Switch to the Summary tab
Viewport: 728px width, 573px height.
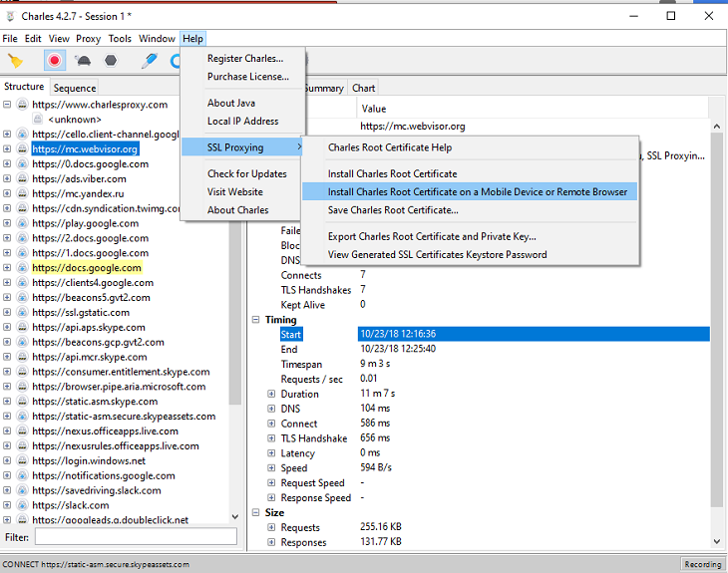[x=325, y=88]
